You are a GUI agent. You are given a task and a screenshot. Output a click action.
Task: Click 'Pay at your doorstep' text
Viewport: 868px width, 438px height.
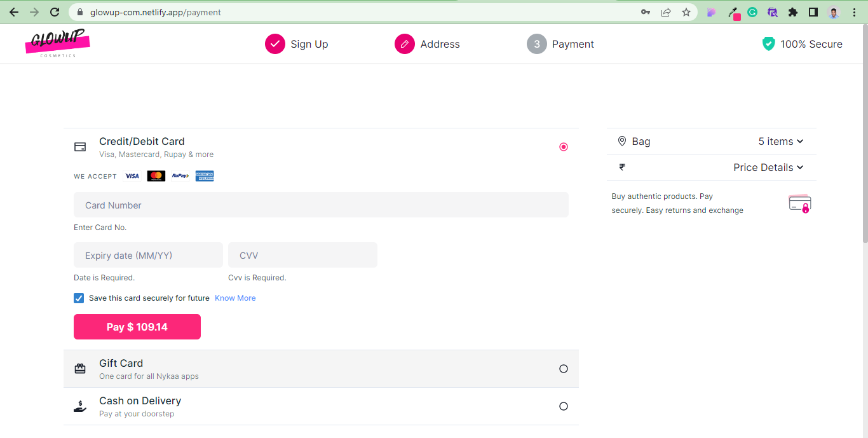point(137,414)
